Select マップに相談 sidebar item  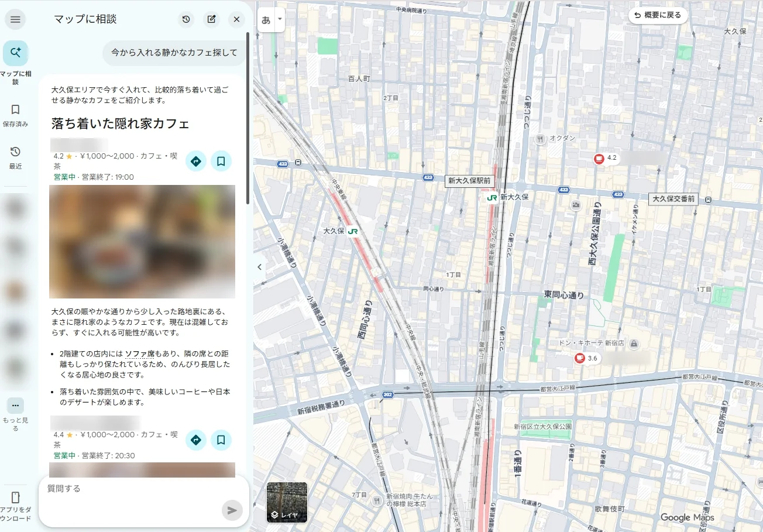pyautogui.click(x=15, y=63)
